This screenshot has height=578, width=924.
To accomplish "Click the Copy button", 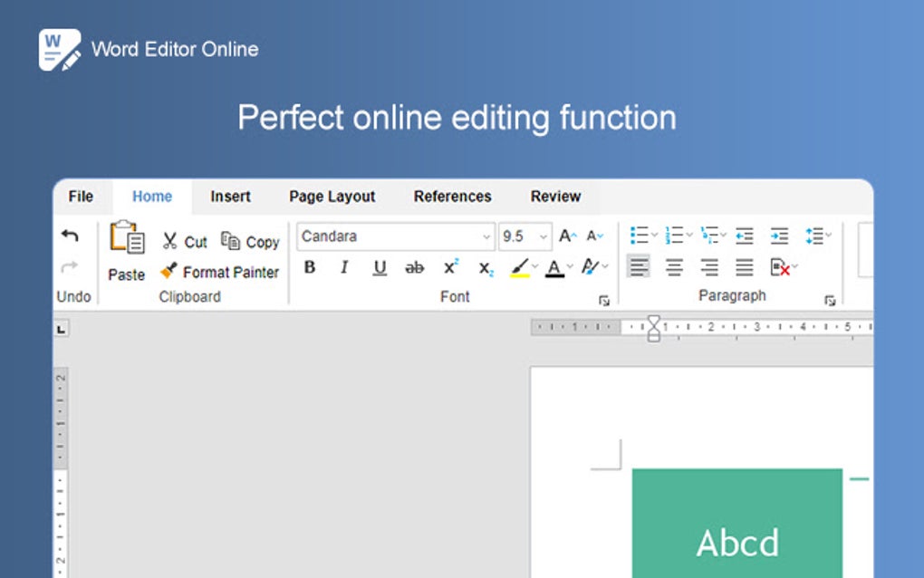I will coord(250,241).
